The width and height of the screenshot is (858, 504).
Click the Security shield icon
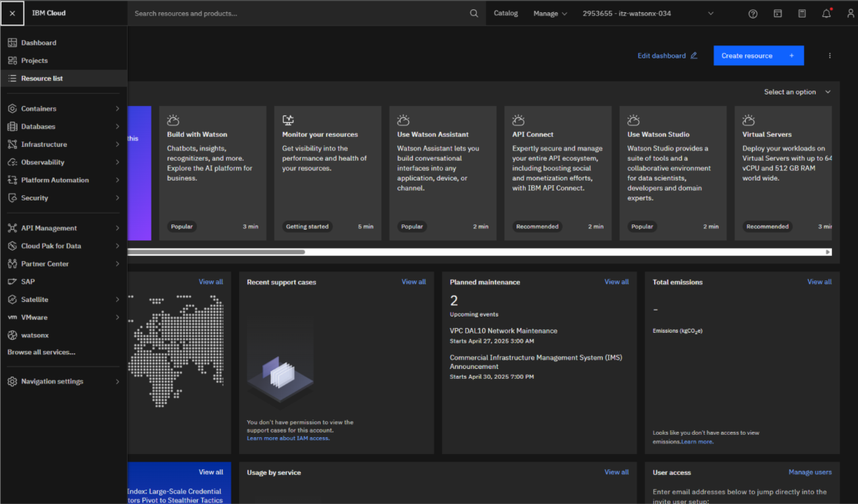12,198
